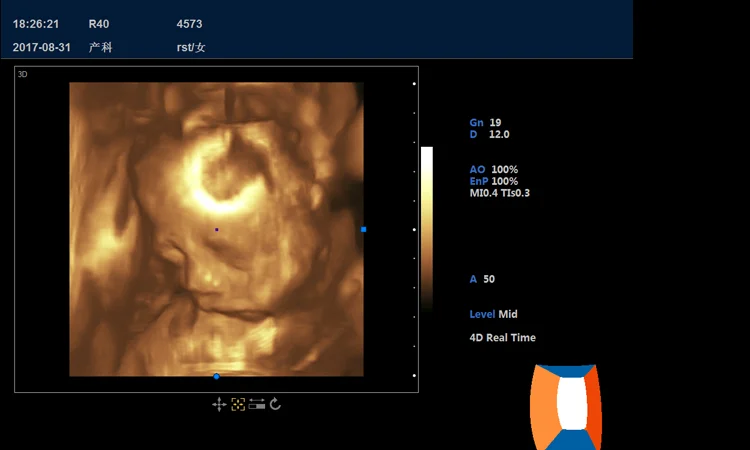Click the orange and blue probe orientation icon
The height and width of the screenshot is (450, 750).
click(x=566, y=407)
